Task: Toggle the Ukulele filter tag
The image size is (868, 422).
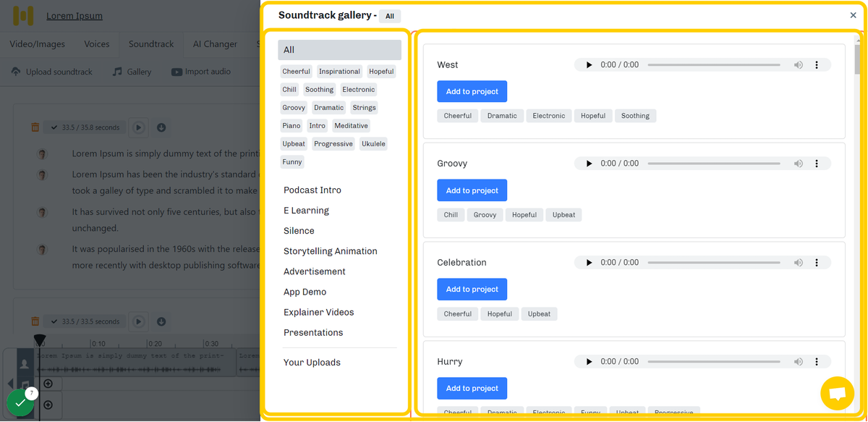Action: (x=373, y=144)
